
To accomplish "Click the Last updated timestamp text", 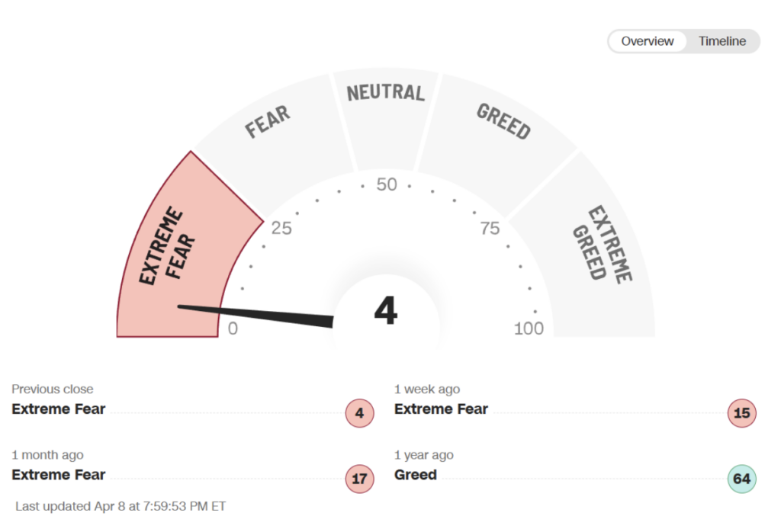I will pos(121,506).
